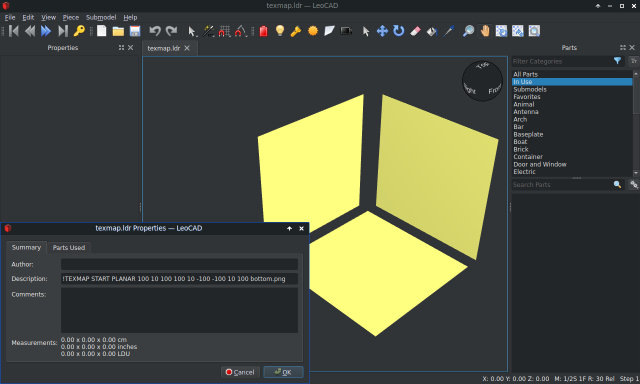The width and height of the screenshot is (640, 384).
Task: Confirm the dialog with OK
Action: click(x=283, y=372)
